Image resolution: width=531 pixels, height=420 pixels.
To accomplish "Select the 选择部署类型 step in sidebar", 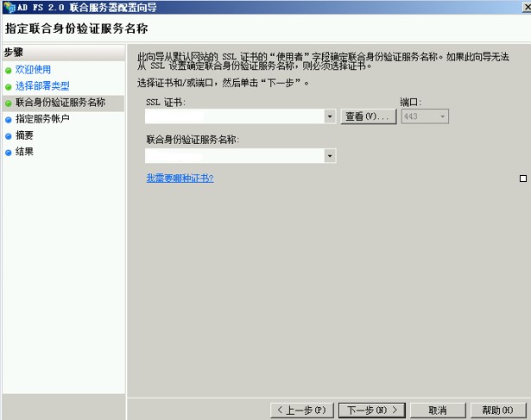I will tap(41, 86).
